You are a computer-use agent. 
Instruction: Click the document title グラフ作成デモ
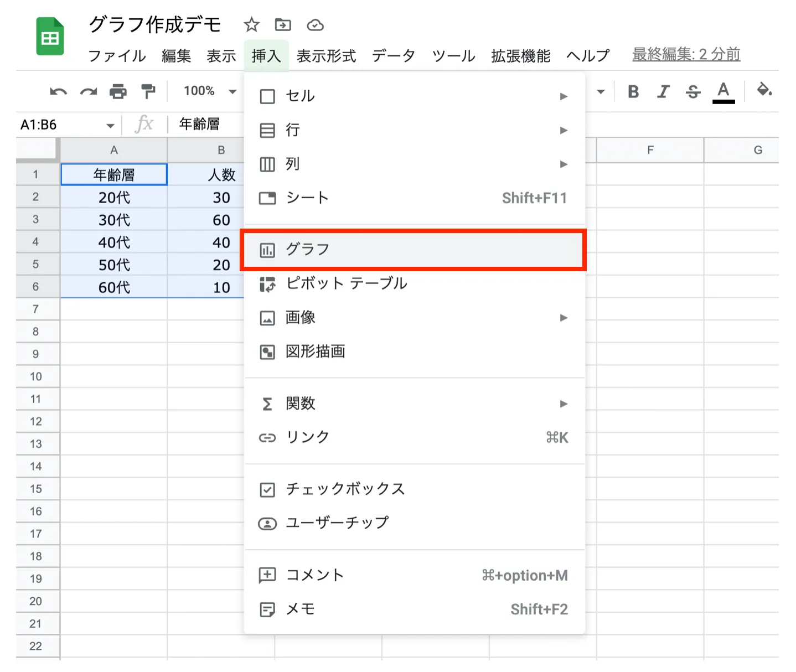155,24
